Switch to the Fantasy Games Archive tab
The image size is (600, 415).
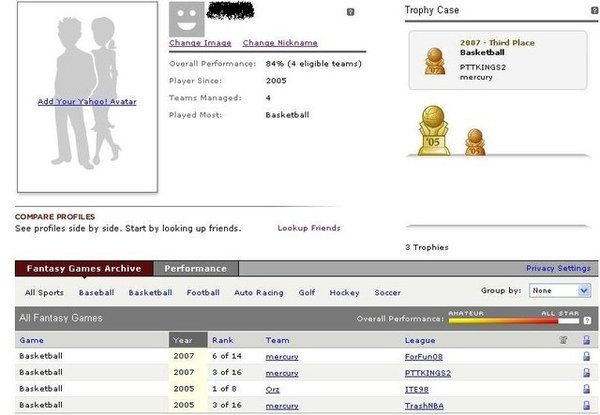(84, 269)
